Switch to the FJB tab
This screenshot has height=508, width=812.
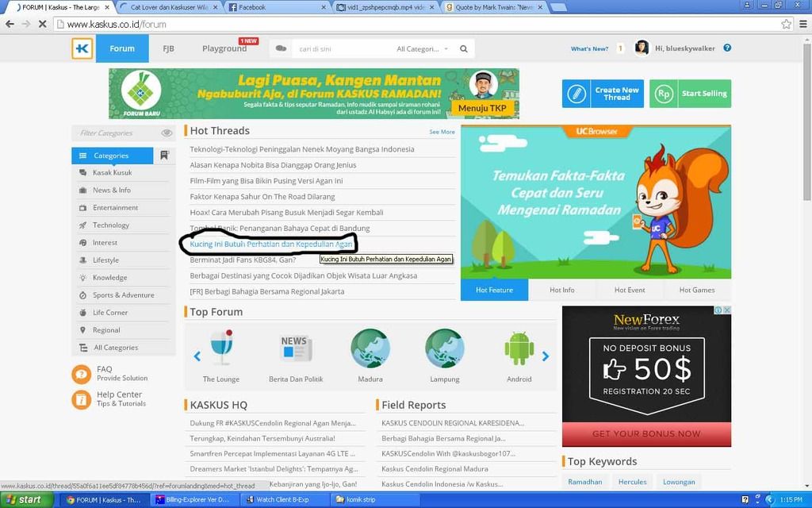[x=168, y=48]
